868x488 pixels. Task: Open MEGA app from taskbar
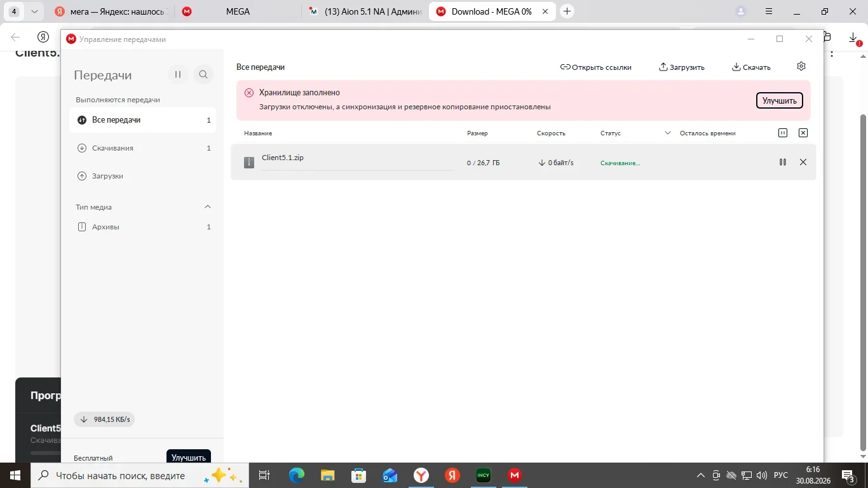[x=515, y=475]
